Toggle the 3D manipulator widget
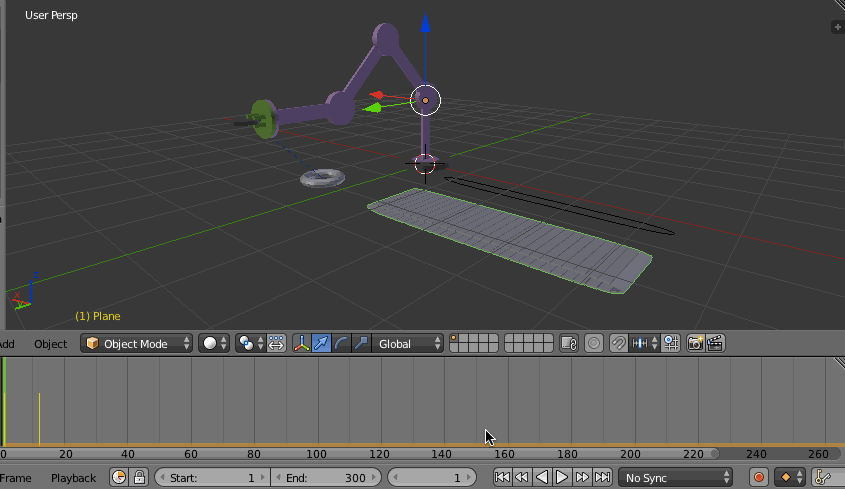The height and width of the screenshot is (489, 845). click(x=302, y=343)
